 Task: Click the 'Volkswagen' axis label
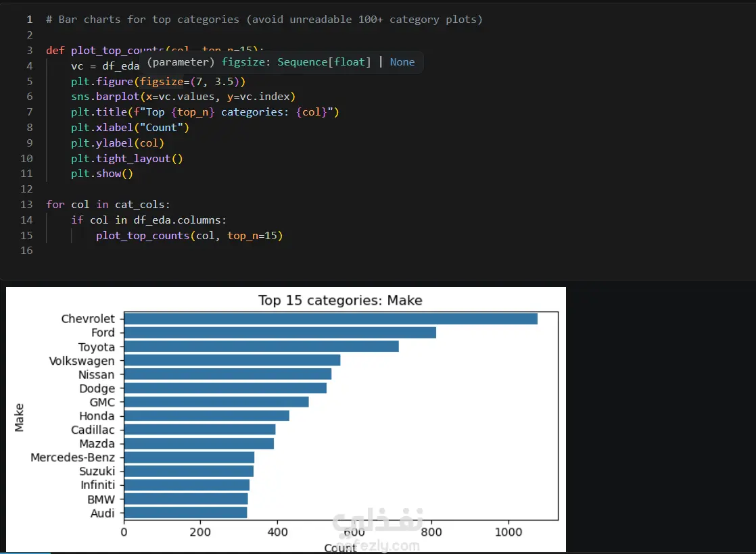[x=82, y=361]
